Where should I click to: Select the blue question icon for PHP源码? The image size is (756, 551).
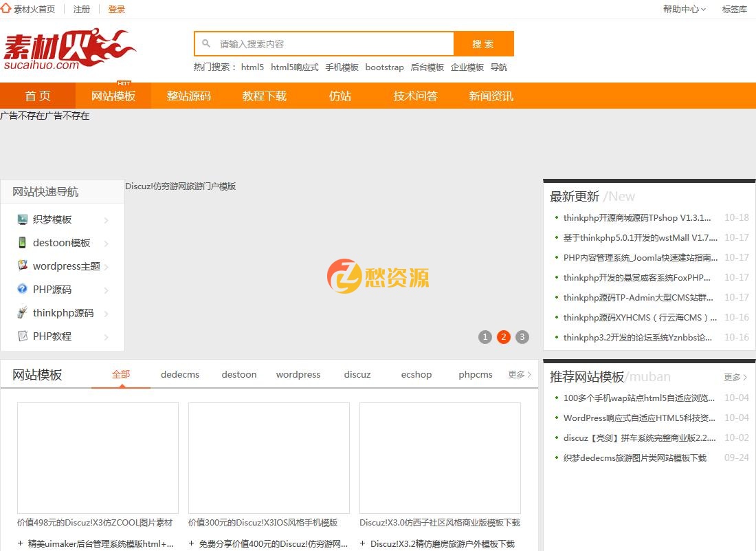pyautogui.click(x=21, y=289)
